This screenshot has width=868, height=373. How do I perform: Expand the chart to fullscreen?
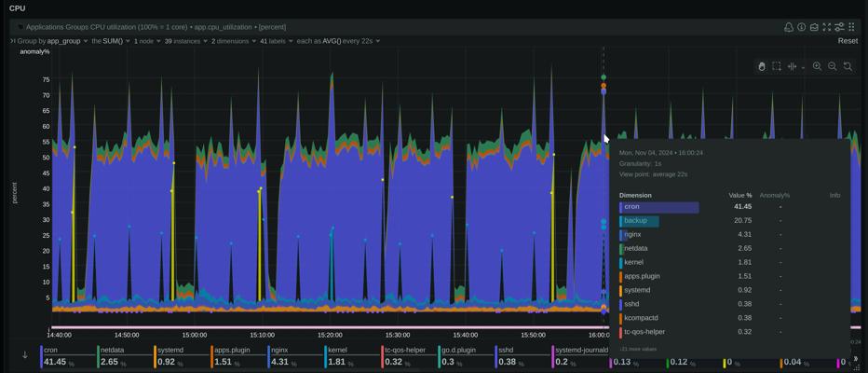[x=826, y=27]
